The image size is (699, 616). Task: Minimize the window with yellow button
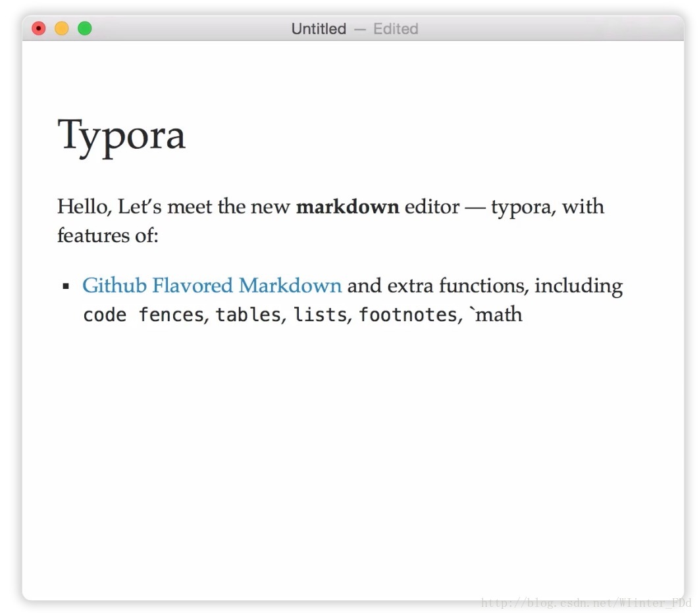pos(61,28)
